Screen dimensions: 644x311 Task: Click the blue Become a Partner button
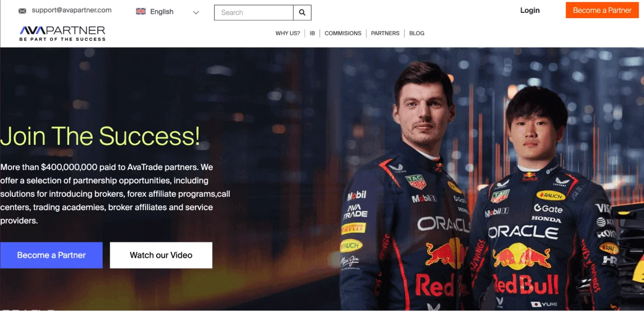point(52,255)
